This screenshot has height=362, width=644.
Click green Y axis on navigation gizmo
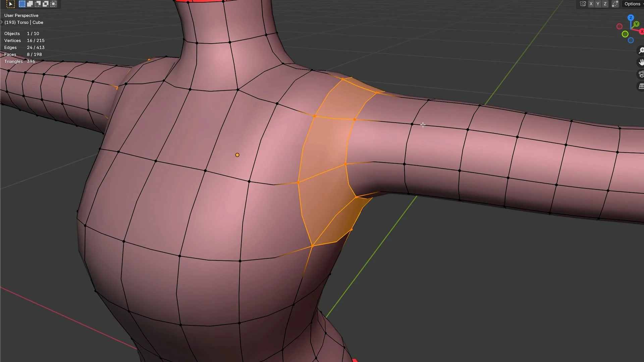pos(636,24)
